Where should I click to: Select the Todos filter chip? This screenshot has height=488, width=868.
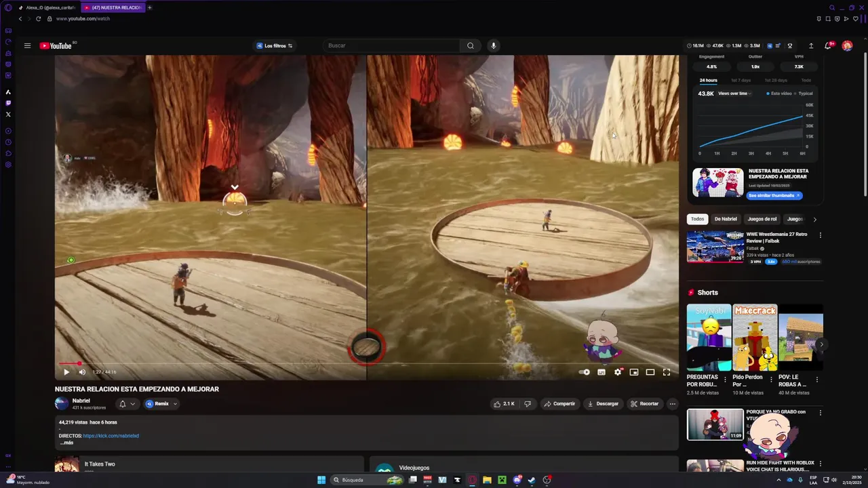[697, 219]
